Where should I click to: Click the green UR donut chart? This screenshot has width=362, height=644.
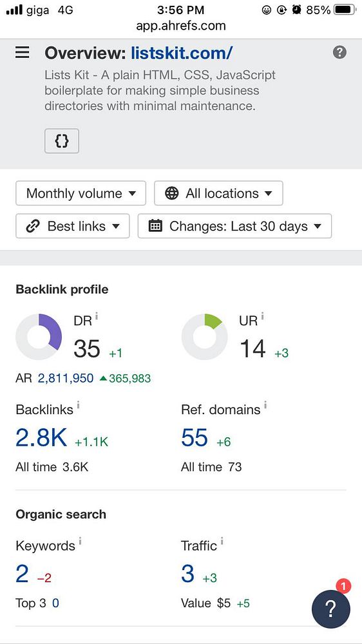click(204, 337)
